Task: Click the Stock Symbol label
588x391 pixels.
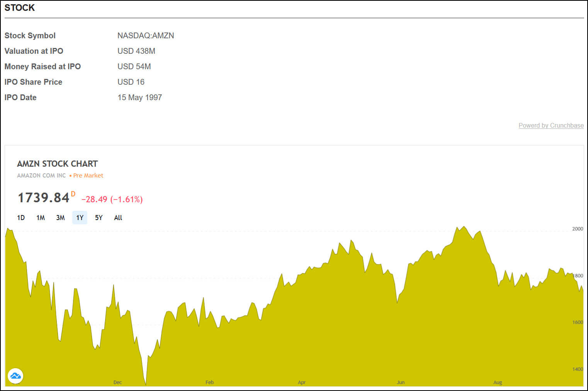Action: (x=30, y=36)
